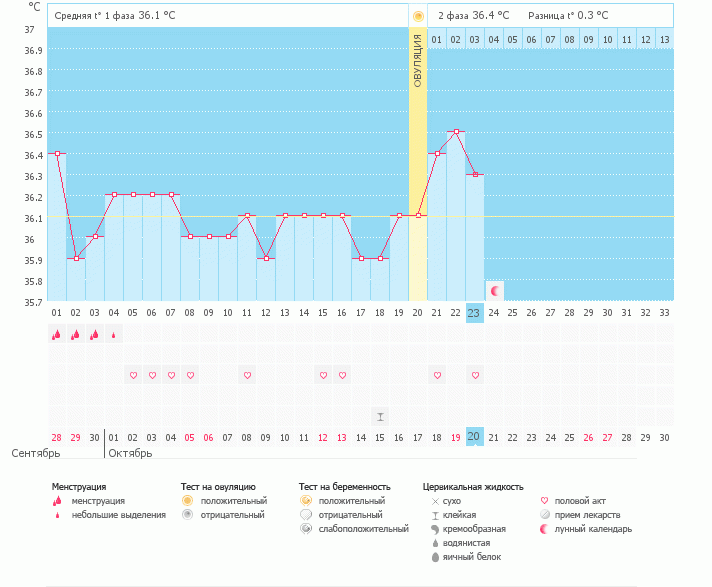712x587 pixels.
Task: Click the 'прием лекарств' legend icon
Action: click(x=545, y=514)
